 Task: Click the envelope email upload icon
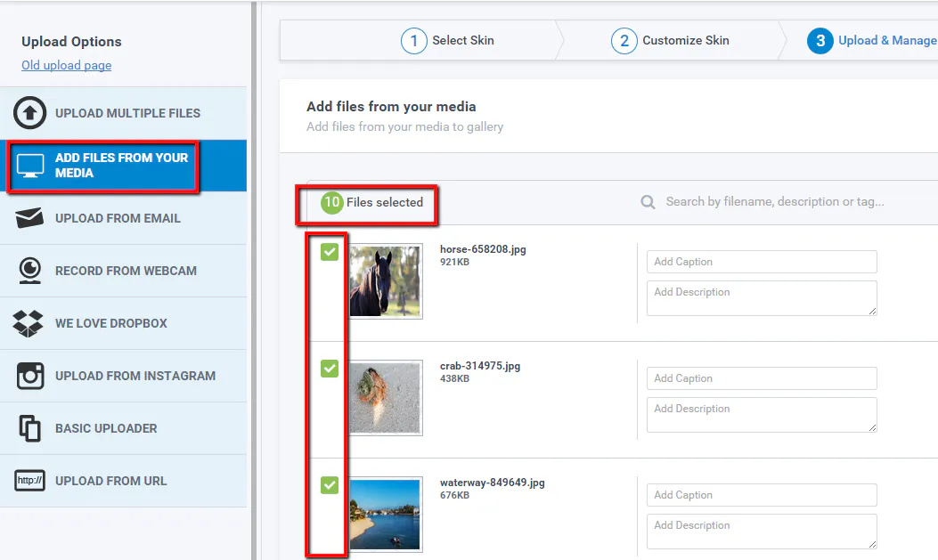coord(29,218)
